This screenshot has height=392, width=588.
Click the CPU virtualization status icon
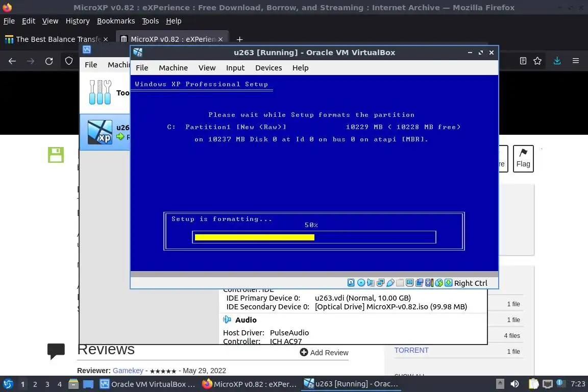(429, 283)
